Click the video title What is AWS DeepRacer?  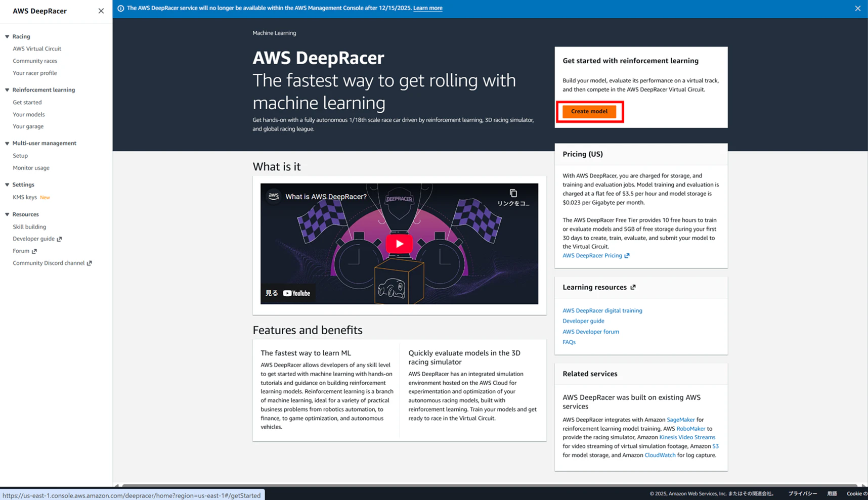pyautogui.click(x=326, y=197)
